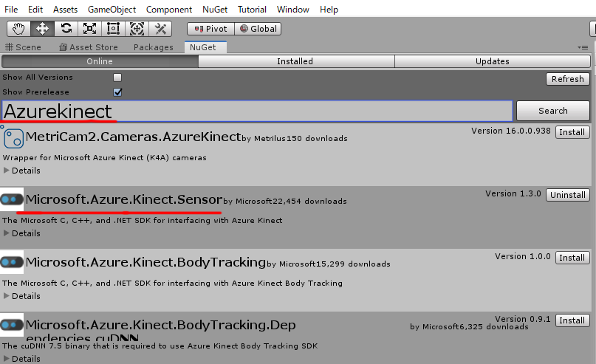Open the NuGet menu

tap(215, 10)
